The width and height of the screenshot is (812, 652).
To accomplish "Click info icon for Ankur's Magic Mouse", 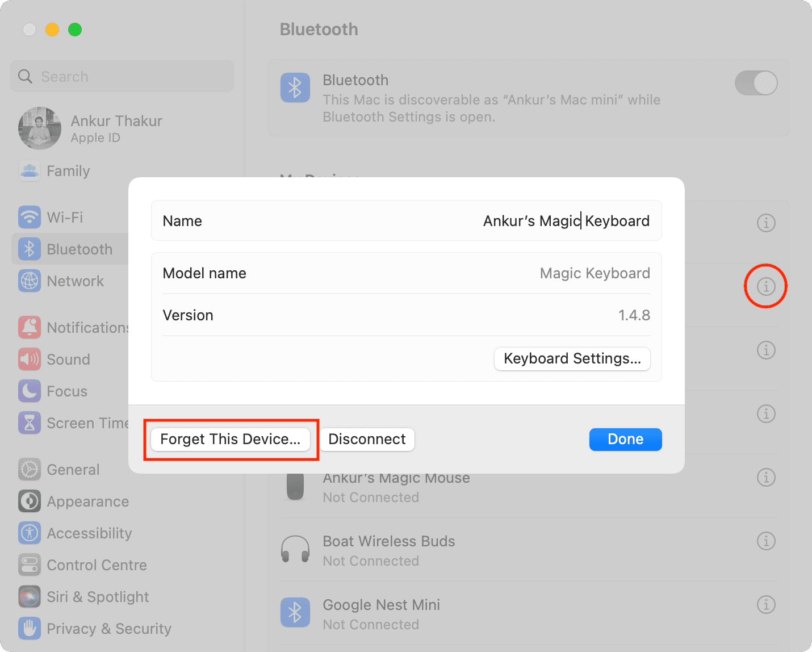I will tap(766, 477).
